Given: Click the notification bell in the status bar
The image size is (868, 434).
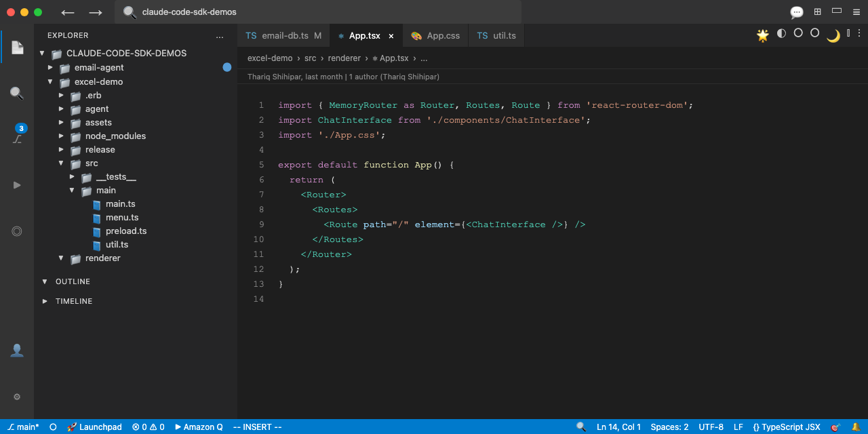Looking at the screenshot, I should pos(856,427).
